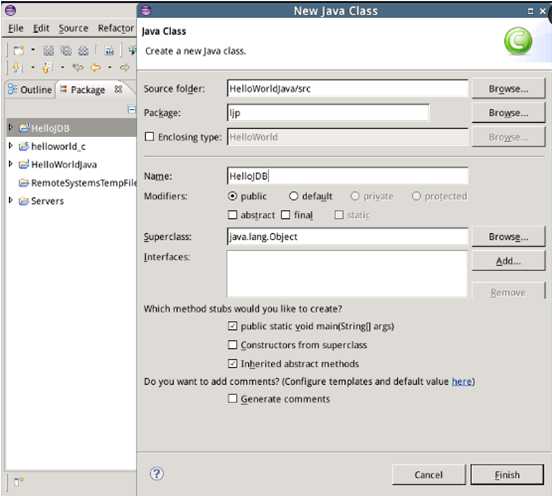Click the binary 010 toolbar icon

point(109,51)
